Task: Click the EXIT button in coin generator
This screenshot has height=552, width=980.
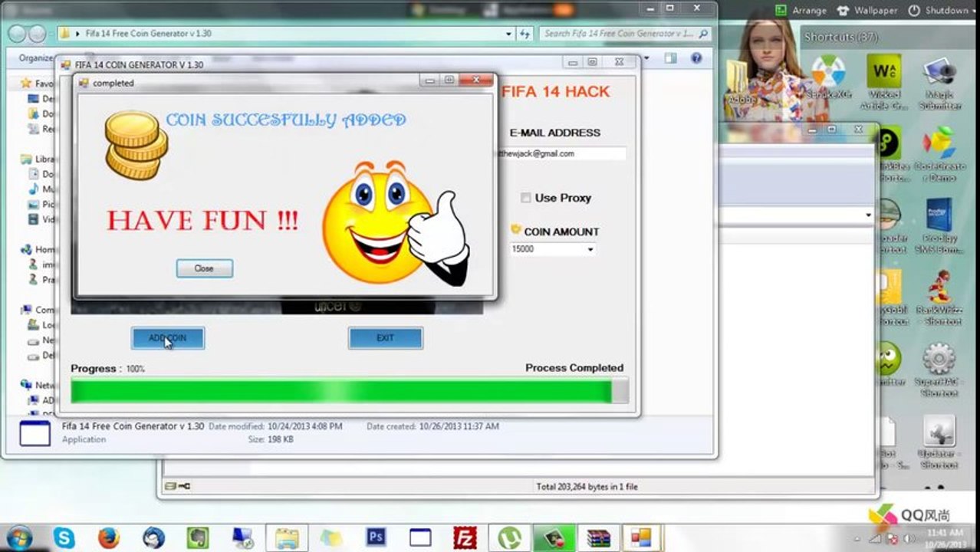Action: (385, 338)
